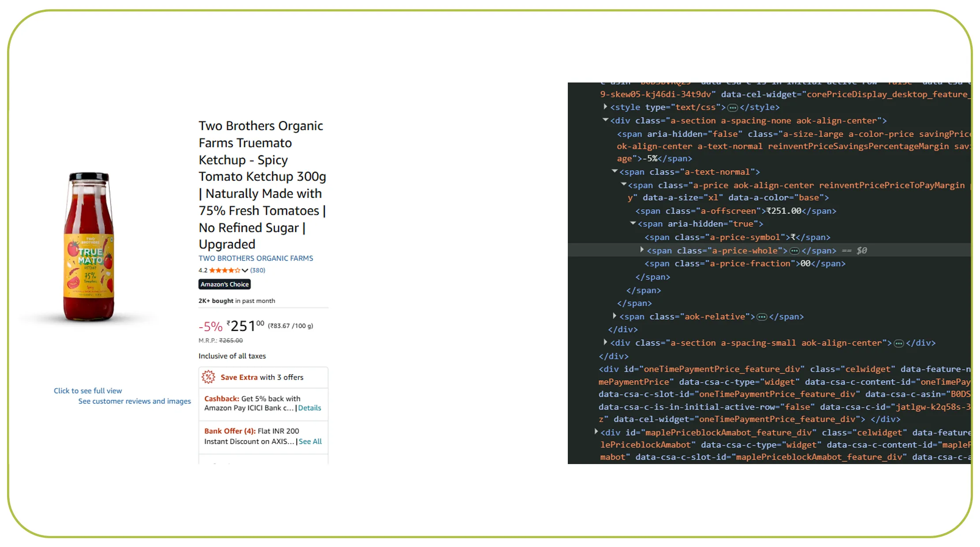Click the star rating icons
Screen dimensions: 980x547
(x=224, y=270)
